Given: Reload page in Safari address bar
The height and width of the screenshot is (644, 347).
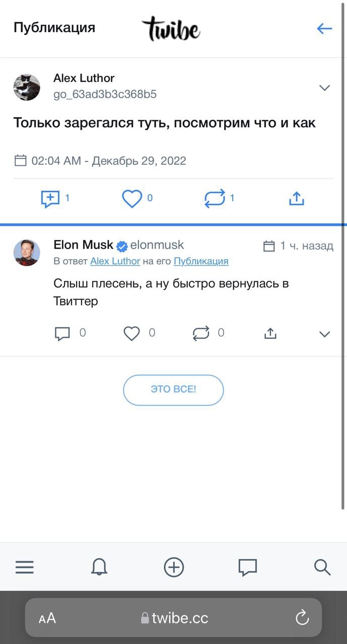Looking at the screenshot, I should coord(302,618).
